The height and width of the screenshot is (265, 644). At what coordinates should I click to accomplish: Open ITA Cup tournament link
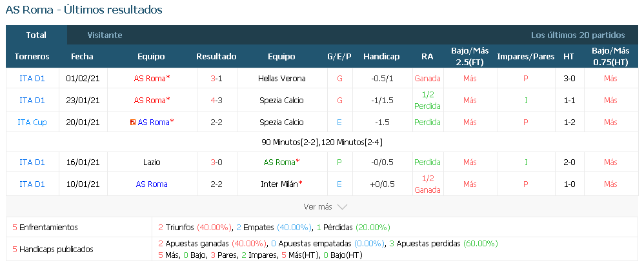[32, 123]
